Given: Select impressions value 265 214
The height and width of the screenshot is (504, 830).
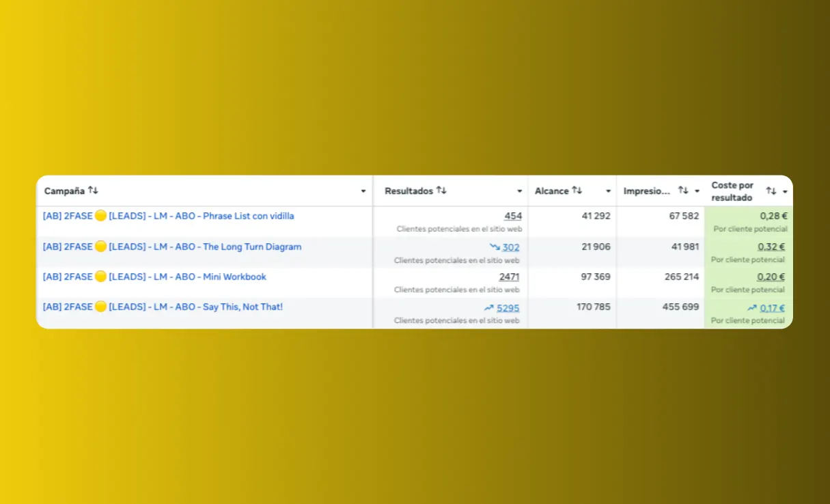Looking at the screenshot, I should point(682,277).
